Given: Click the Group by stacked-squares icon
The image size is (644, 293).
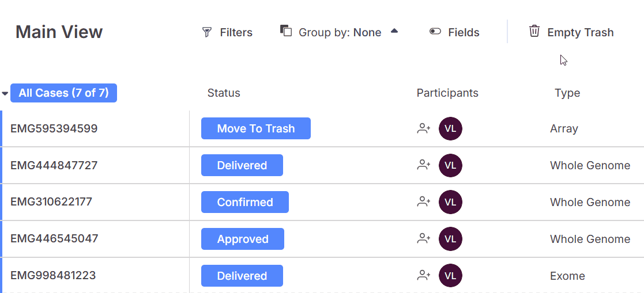Looking at the screenshot, I should click(x=285, y=31).
